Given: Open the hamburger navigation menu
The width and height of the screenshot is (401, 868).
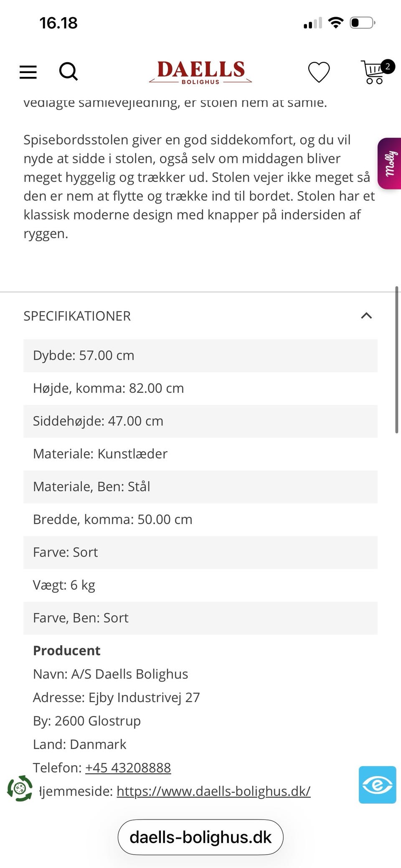Looking at the screenshot, I should [28, 72].
